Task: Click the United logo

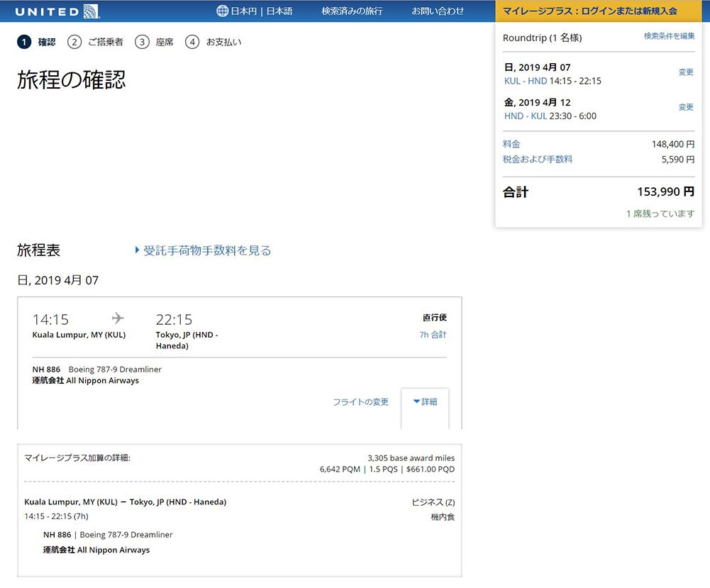Action: (x=57, y=11)
